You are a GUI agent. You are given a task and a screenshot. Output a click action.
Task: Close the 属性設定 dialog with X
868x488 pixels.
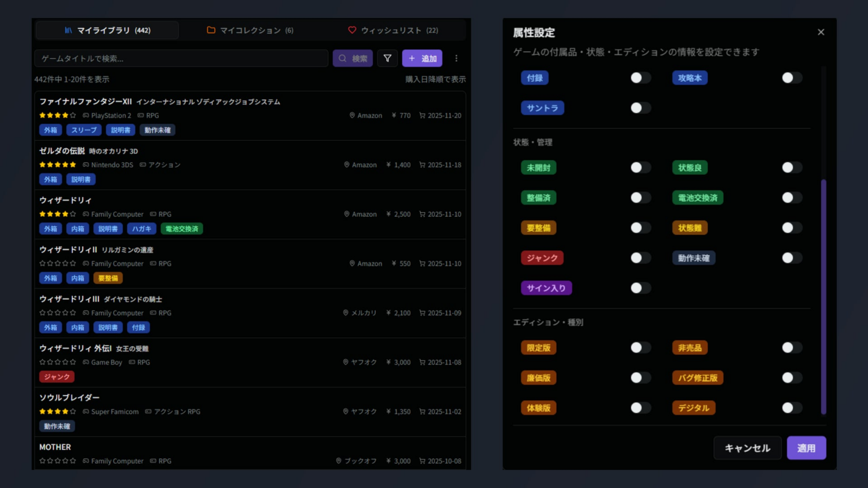point(821,32)
